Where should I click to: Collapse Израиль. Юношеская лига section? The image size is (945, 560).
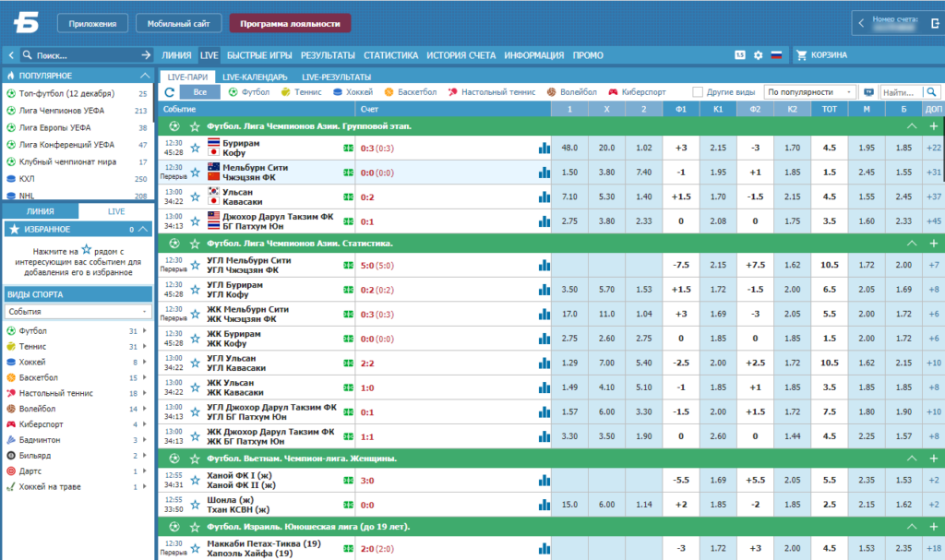[x=912, y=526]
